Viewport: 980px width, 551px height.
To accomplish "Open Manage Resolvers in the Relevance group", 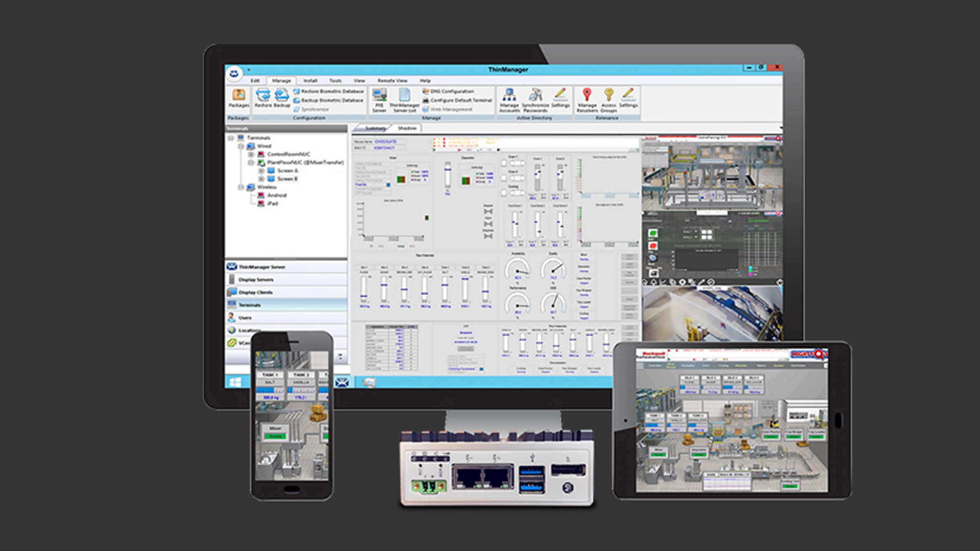I will click(587, 100).
